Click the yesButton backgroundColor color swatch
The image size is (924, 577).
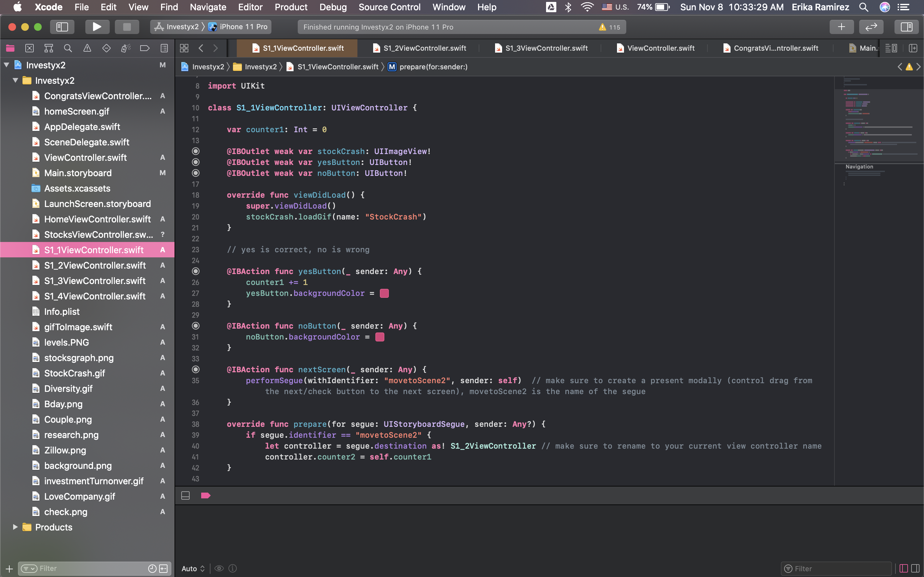(384, 293)
